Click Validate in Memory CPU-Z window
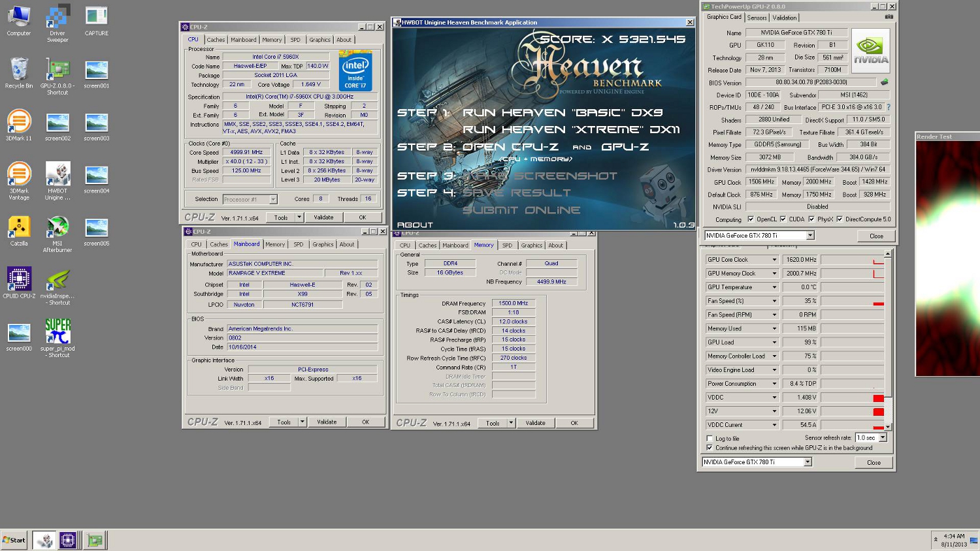 [x=536, y=423]
